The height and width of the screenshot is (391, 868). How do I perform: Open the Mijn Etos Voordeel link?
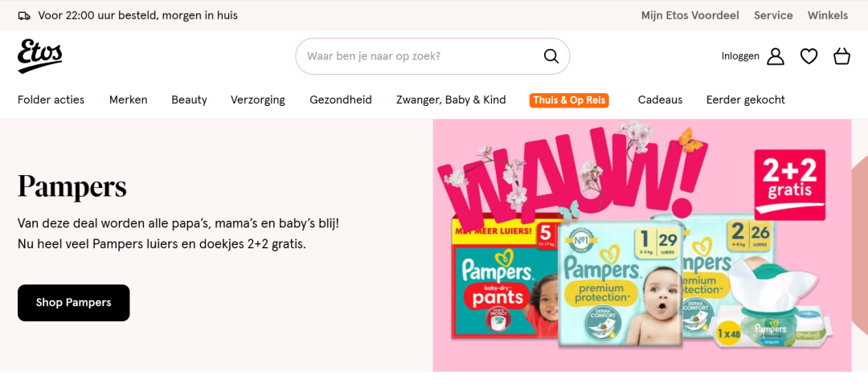(690, 15)
